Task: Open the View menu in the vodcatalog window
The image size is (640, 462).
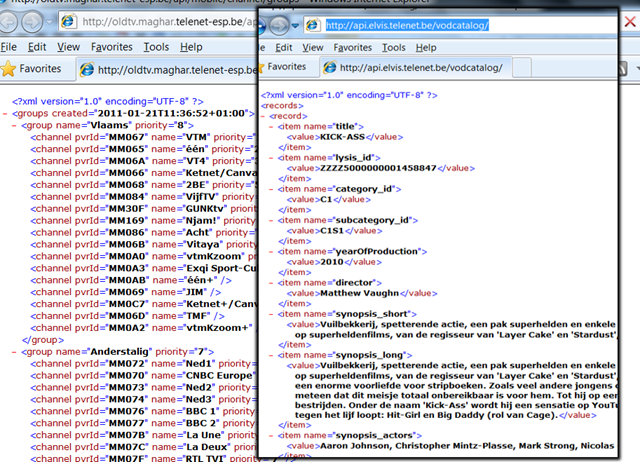Action: pos(315,47)
